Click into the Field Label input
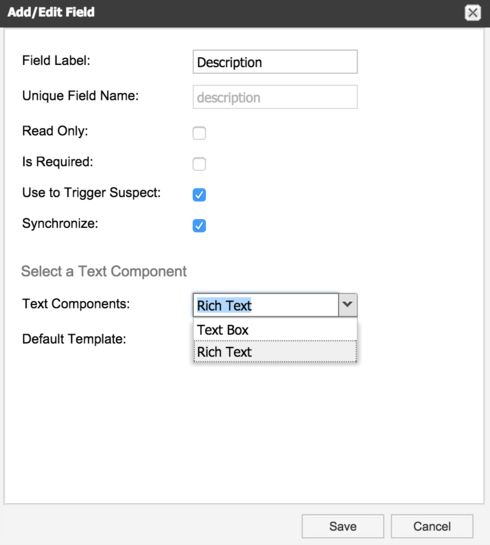Viewport: 490px width, 545px height. pos(275,62)
